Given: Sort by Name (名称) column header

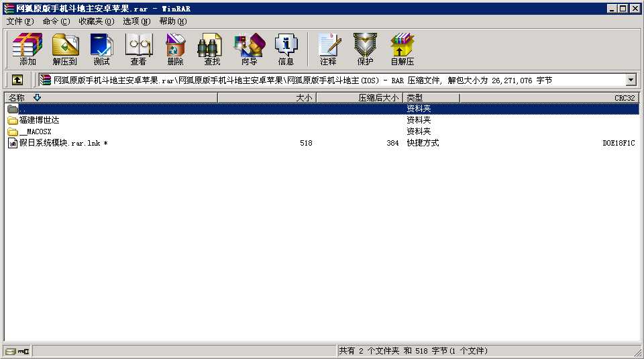Looking at the screenshot, I should [x=111, y=97].
